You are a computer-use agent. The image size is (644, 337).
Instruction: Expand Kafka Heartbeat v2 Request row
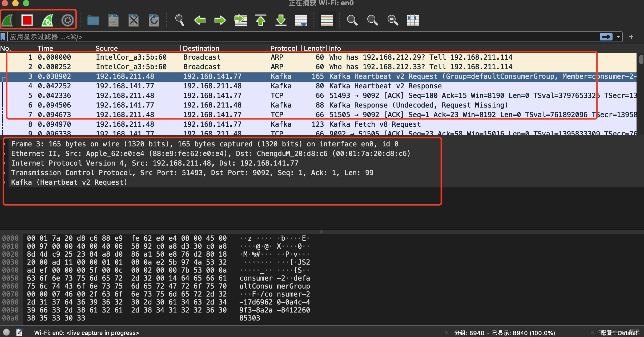point(5,182)
